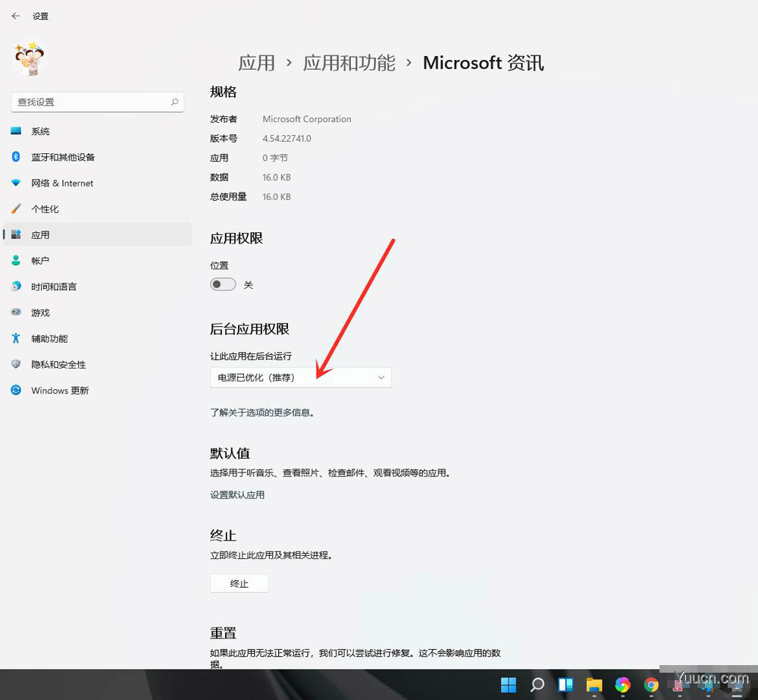Open Widgets from the taskbar
The height and width of the screenshot is (700, 758).
click(565, 685)
